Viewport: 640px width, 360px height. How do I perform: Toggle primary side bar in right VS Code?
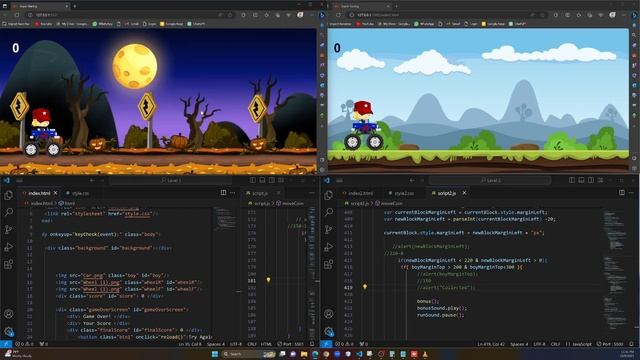[572, 180]
